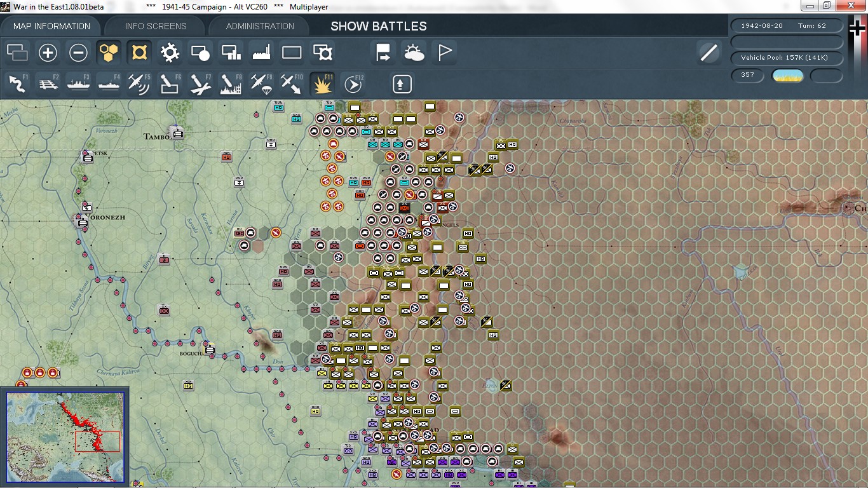Click the outlined pennant flag icon
The height and width of the screenshot is (488, 868).
(x=444, y=52)
